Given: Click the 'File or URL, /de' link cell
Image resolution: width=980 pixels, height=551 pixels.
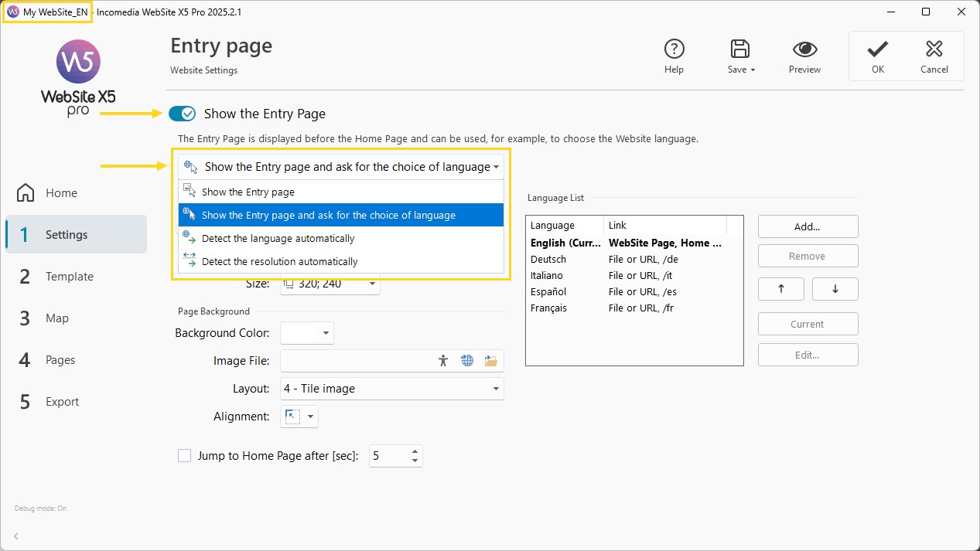Looking at the screenshot, I should [643, 259].
